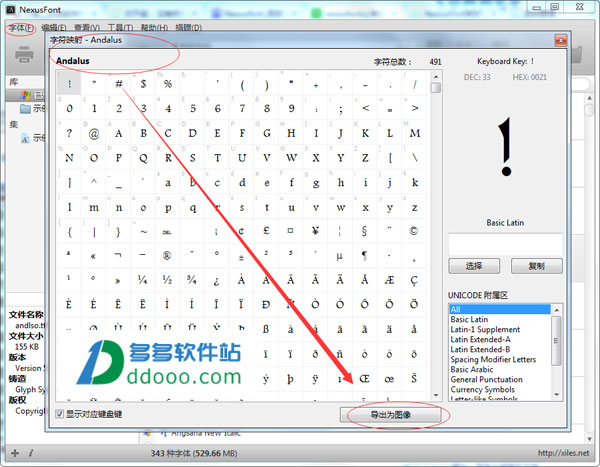Select the lowercase z glyph

[414, 207]
